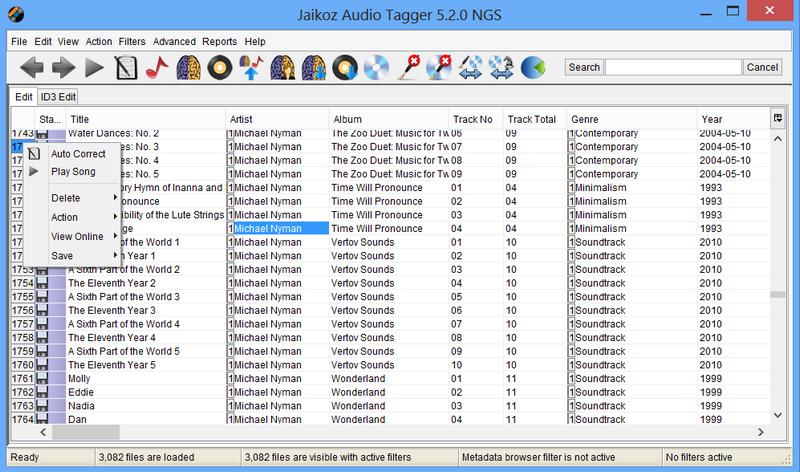Click the brain with blue down-arrow icon
The width and height of the screenshot is (800, 472).
(x=313, y=67)
